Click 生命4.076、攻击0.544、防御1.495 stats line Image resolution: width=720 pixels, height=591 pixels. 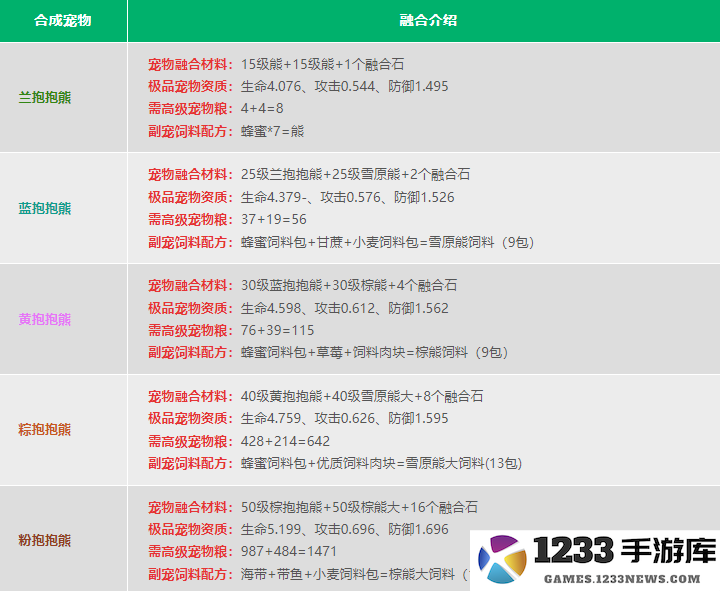coord(344,86)
